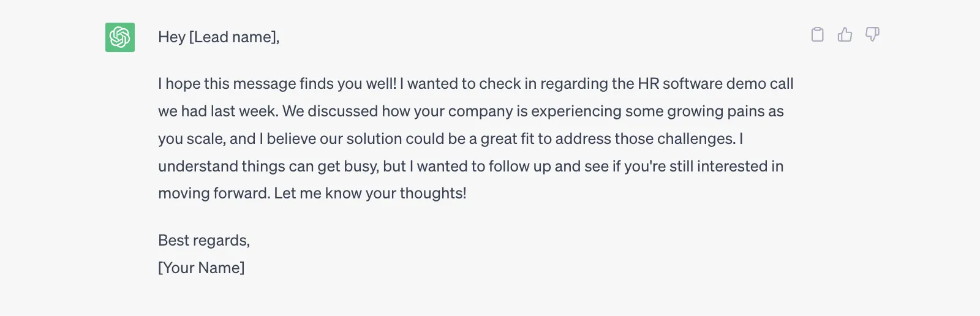
Task: Click the "[Your Name]" signature placeholder
Action: pyautogui.click(x=202, y=268)
